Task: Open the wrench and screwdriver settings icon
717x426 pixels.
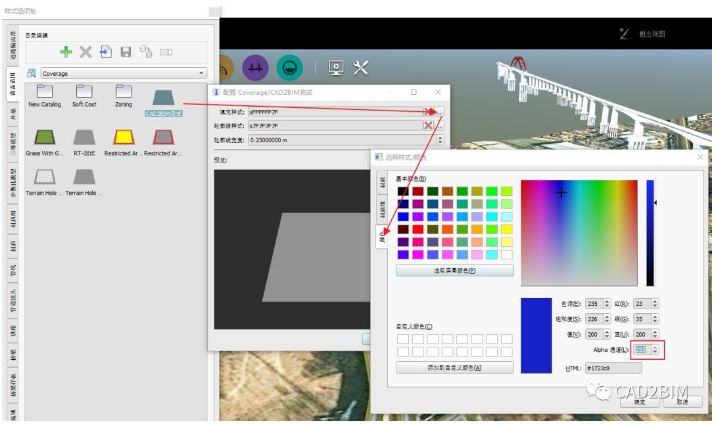Action: coord(362,67)
